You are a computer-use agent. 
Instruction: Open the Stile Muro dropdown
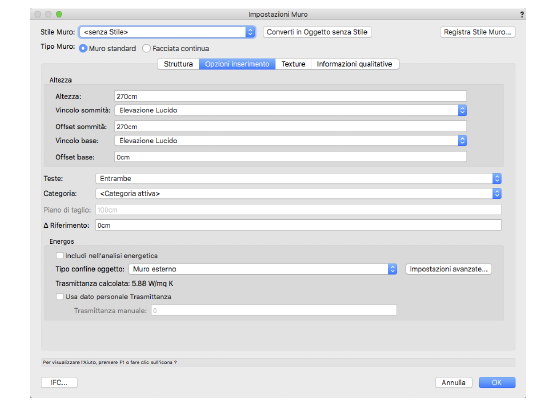(167, 32)
